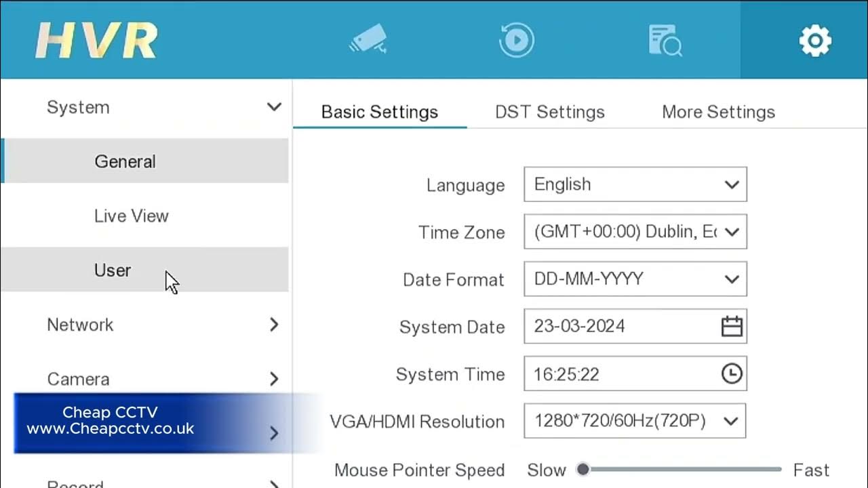Open the file search icon
868x488 pixels.
[x=665, y=41]
